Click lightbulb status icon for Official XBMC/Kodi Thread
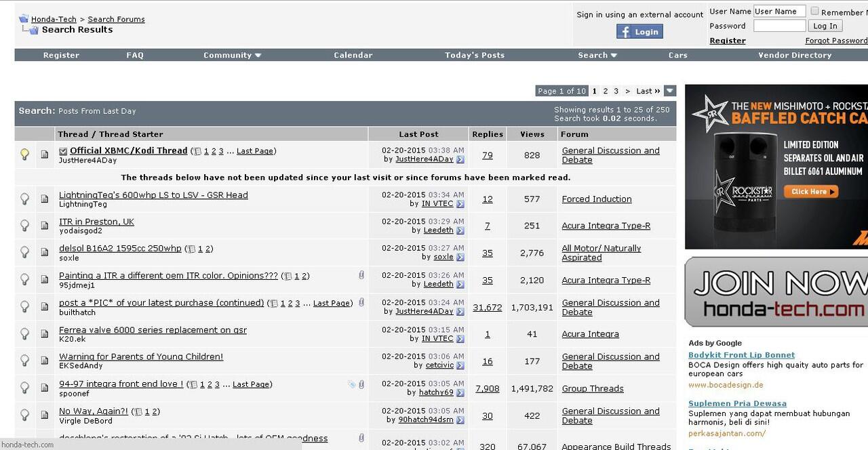 point(25,155)
